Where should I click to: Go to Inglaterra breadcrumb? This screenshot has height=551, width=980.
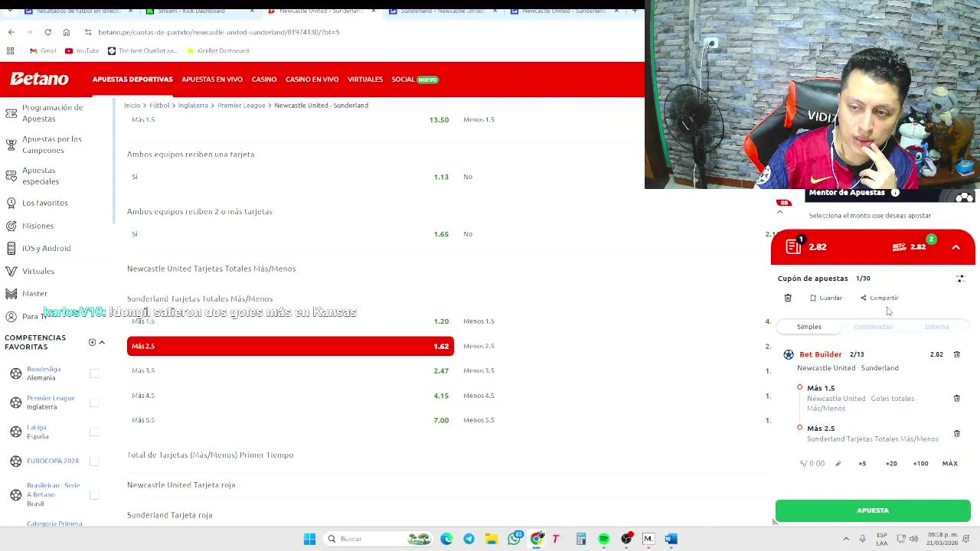193,105
